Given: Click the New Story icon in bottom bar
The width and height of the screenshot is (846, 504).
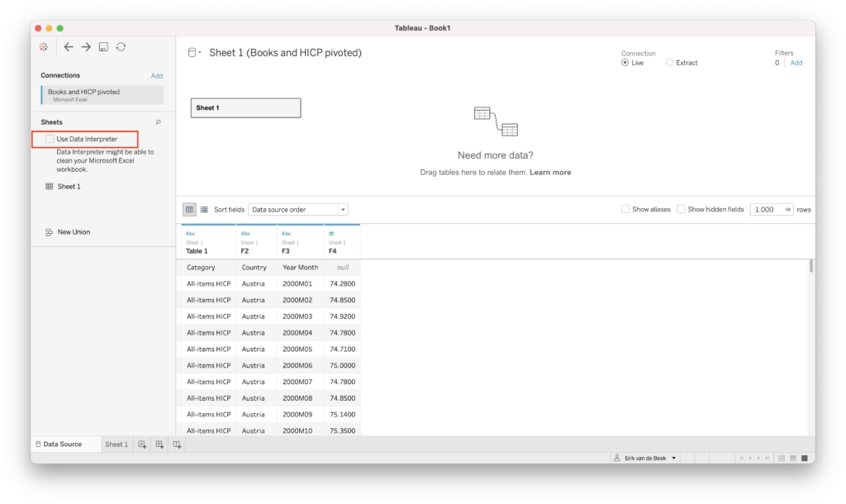Looking at the screenshot, I should tap(177, 444).
